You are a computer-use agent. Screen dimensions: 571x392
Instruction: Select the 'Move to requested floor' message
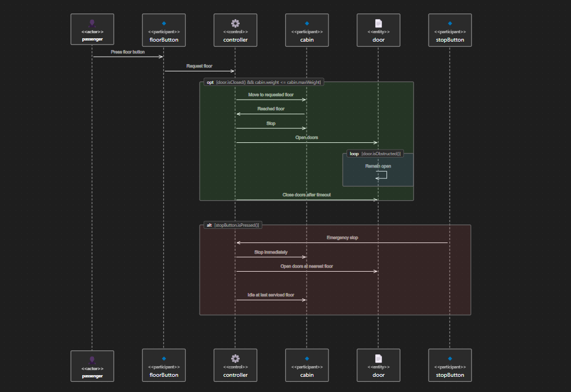tap(271, 94)
